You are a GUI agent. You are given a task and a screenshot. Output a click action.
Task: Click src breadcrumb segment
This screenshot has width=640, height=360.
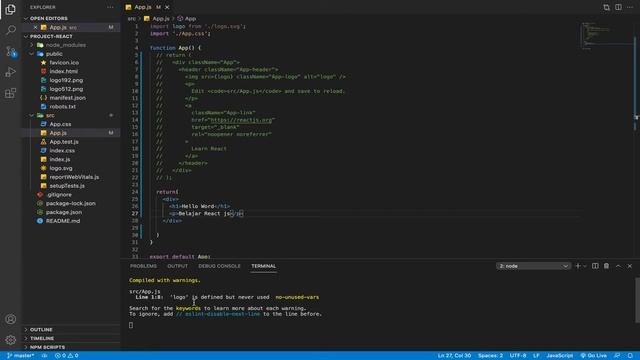pyautogui.click(x=131, y=19)
